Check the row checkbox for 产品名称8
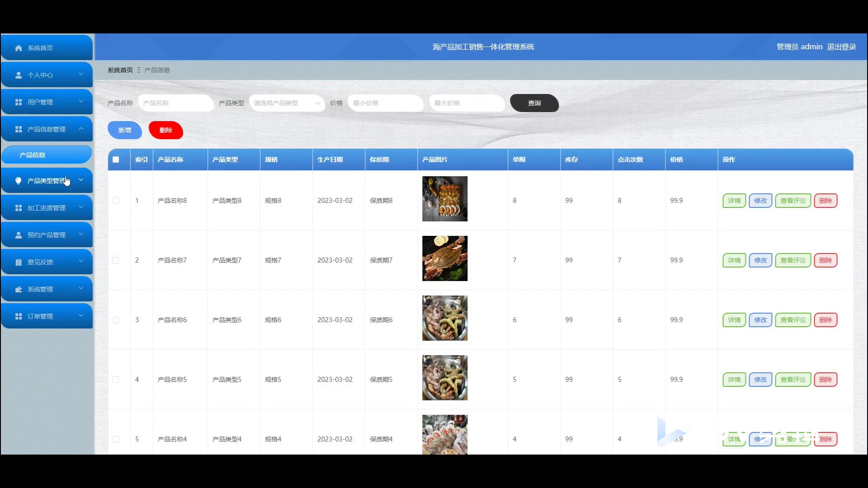Viewport: 868px width, 488px height. pyautogui.click(x=116, y=201)
